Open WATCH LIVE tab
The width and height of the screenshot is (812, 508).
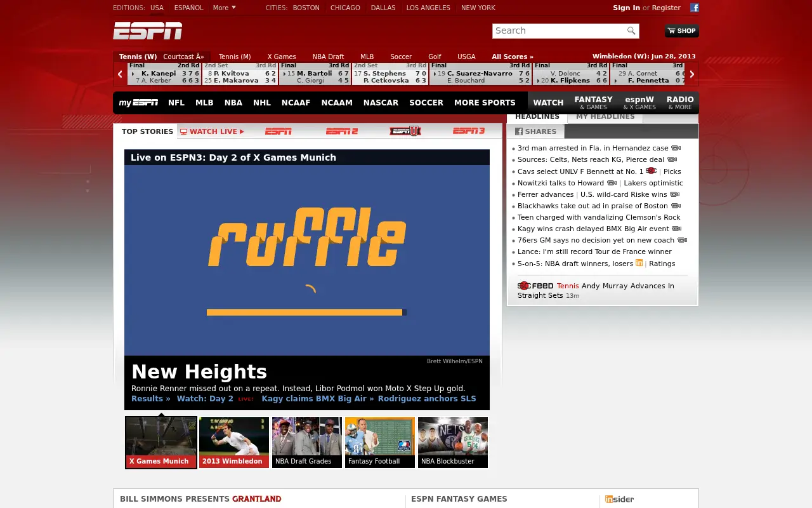(x=212, y=131)
